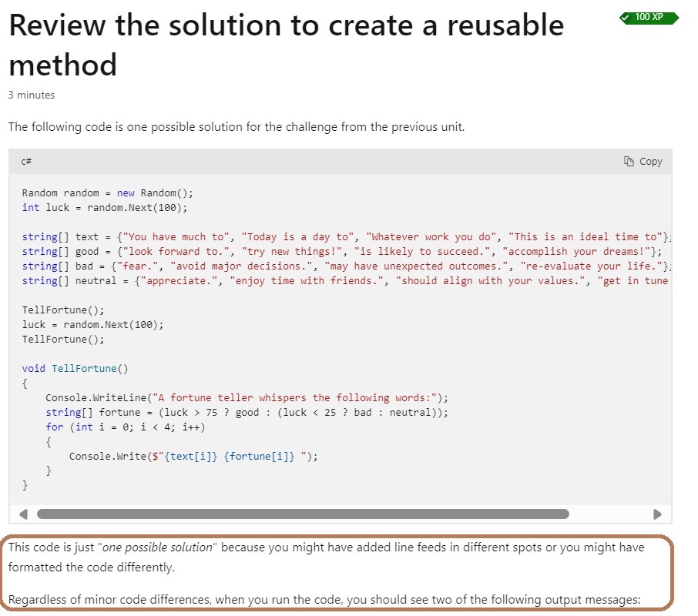Click the Copy button to copy the solution code

[x=643, y=161]
